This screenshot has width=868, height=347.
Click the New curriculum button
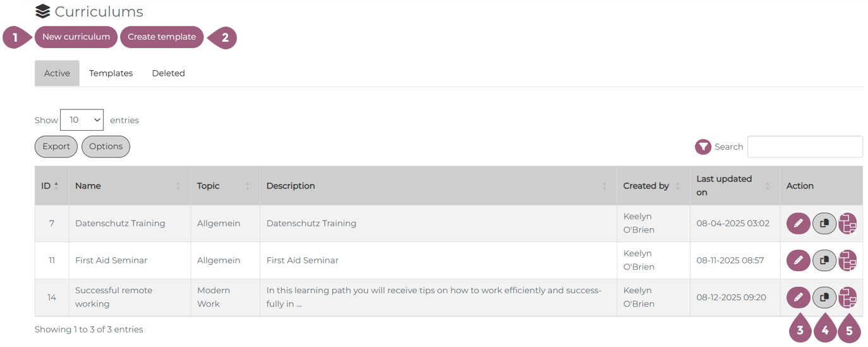(x=76, y=37)
